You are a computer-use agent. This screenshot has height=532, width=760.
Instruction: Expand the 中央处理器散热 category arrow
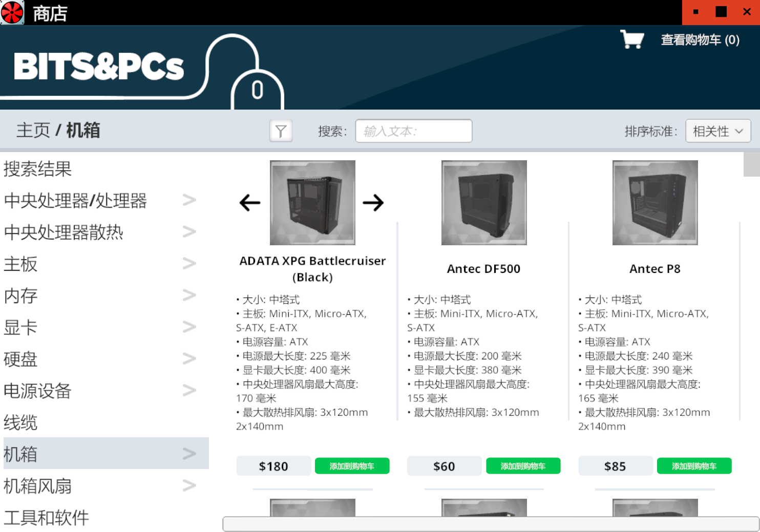[189, 232]
